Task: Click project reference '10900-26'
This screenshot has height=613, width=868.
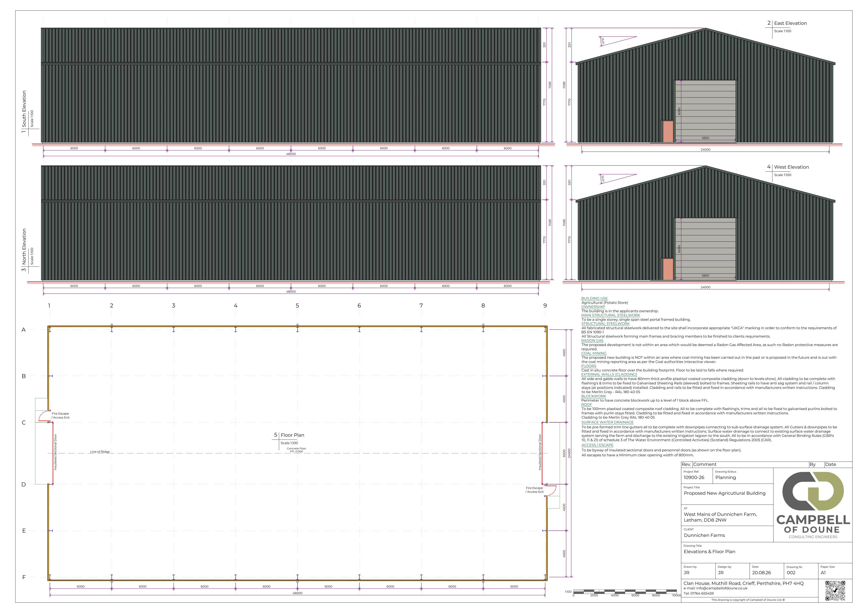Action: click(x=694, y=478)
